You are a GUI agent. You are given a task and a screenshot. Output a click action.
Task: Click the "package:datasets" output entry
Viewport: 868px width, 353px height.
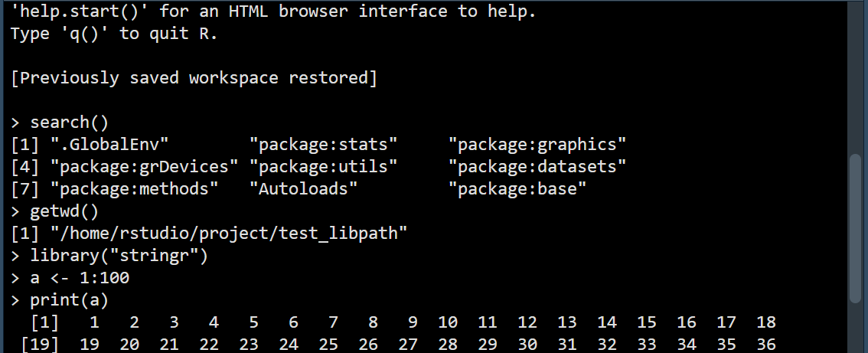click(x=537, y=166)
